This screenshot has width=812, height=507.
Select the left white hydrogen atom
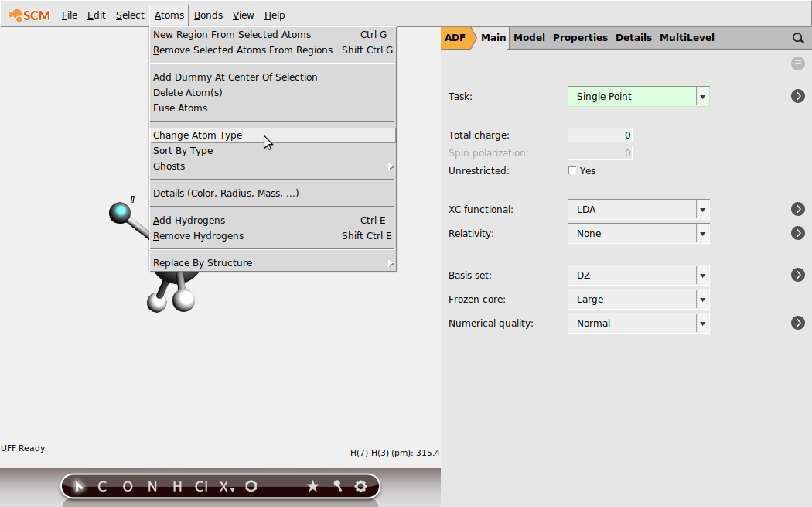point(156,303)
